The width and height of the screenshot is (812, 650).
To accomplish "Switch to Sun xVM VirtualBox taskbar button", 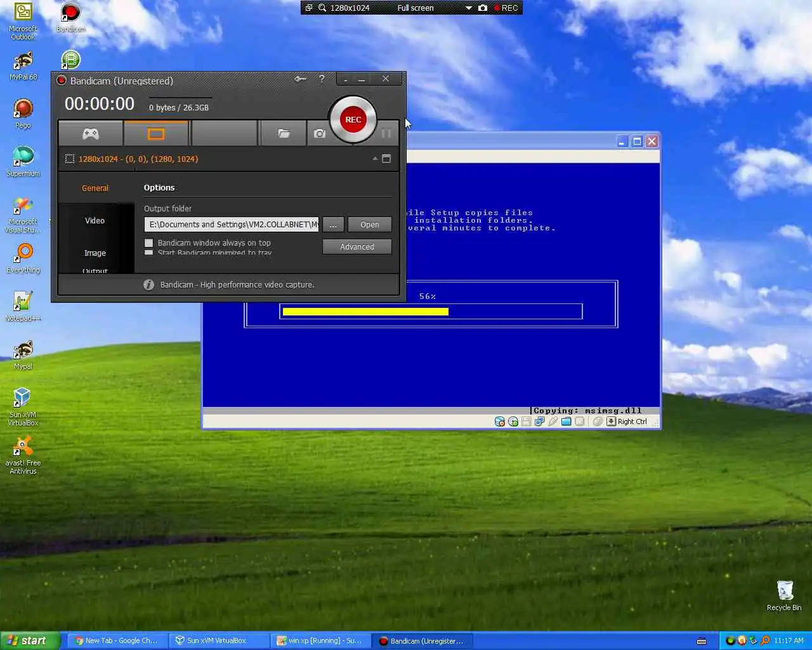I will click(218, 640).
